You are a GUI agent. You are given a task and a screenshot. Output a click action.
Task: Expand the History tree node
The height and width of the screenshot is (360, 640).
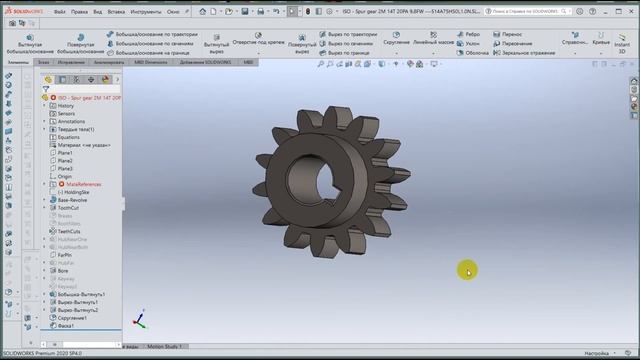click(44, 106)
